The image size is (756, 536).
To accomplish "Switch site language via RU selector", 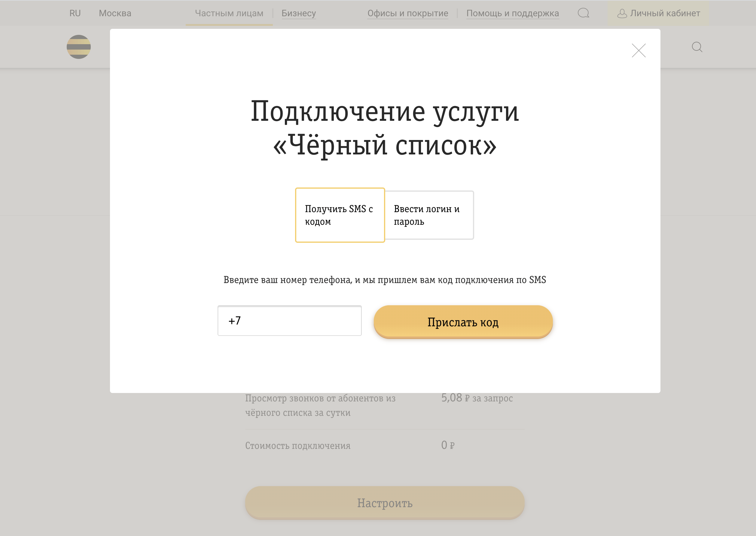I will [x=75, y=13].
